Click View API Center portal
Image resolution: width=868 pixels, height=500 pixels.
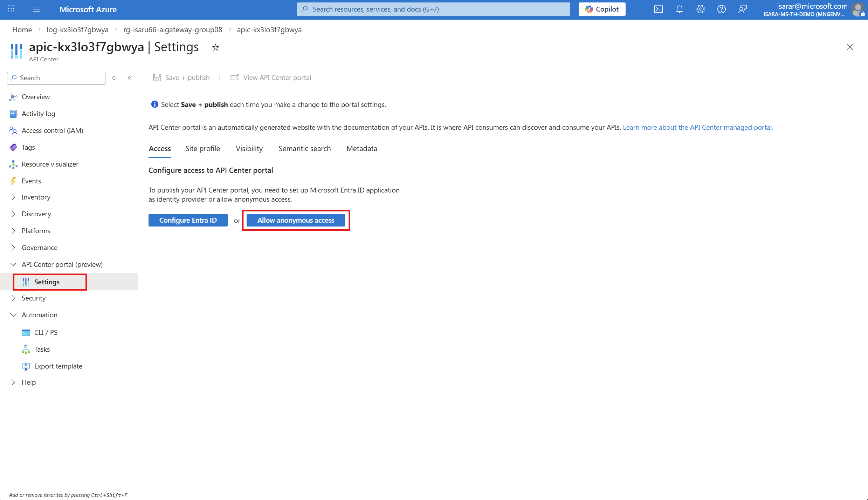271,77
